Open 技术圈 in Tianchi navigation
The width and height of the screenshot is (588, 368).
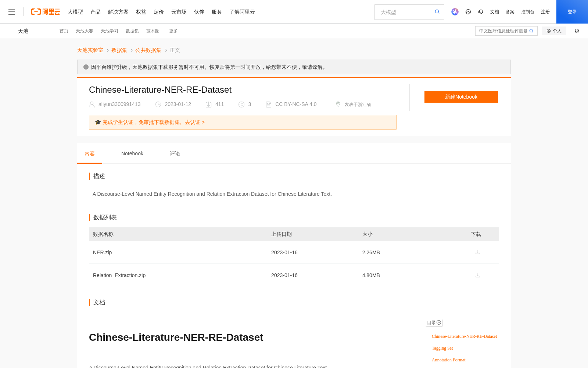click(x=153, y=31)
